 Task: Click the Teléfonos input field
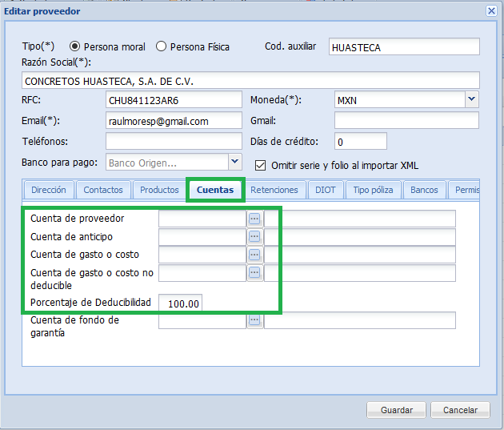point(174,141)
